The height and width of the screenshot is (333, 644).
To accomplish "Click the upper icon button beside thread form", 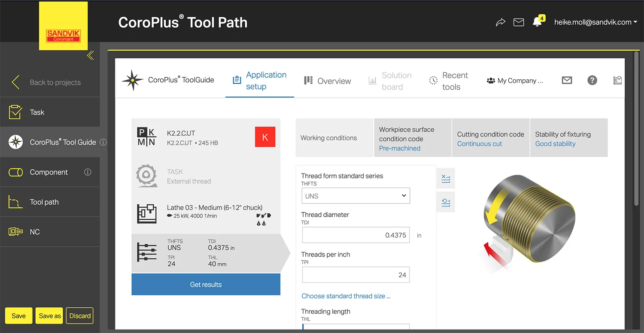I will tap(446, 179).
